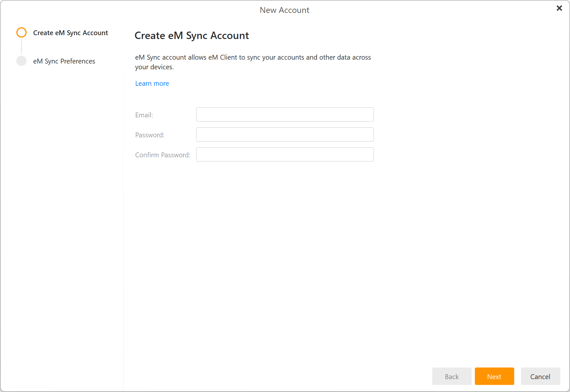This screenshot has height=392, width=570.
Task: Click the Create eM Sync Account heading
Action: (192, 35)
